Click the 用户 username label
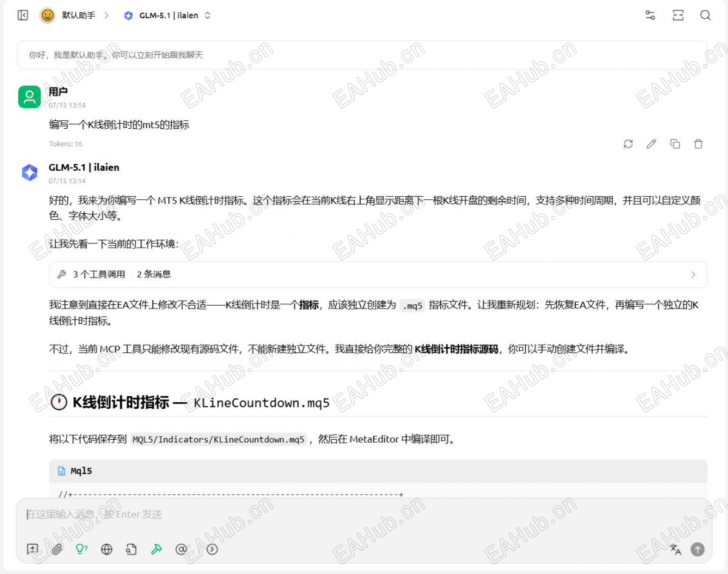Viewport: 728px width, 574px height. click(58, 92)
